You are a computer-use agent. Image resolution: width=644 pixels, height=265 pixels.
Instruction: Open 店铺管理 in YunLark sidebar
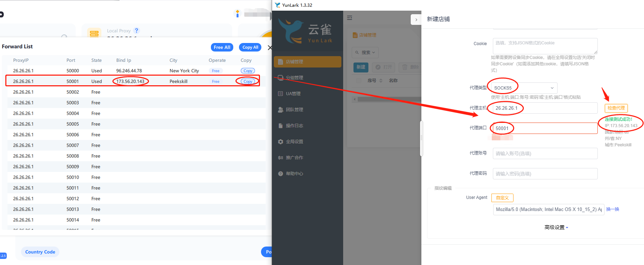coord(308,62)
